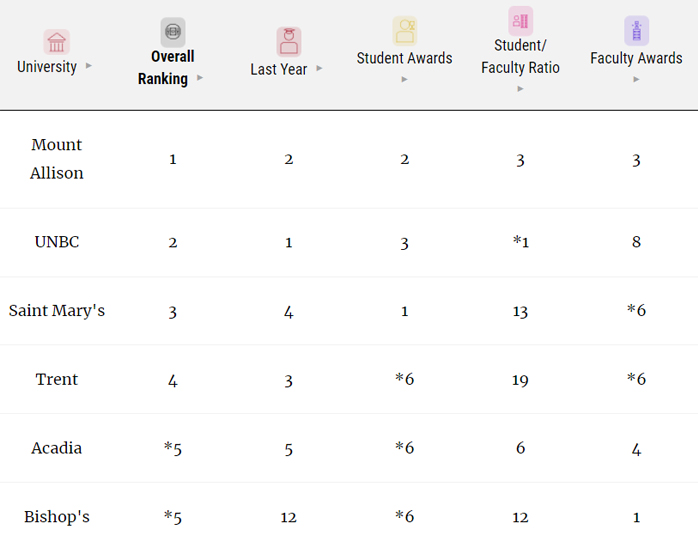Click the Student Awards icon

tap(404, 30)
